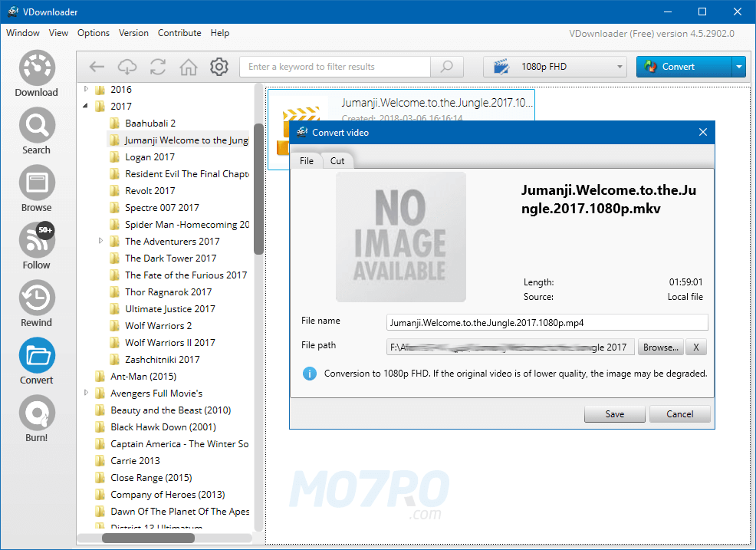Clear the file path with X button

click(x=696, y=347)
